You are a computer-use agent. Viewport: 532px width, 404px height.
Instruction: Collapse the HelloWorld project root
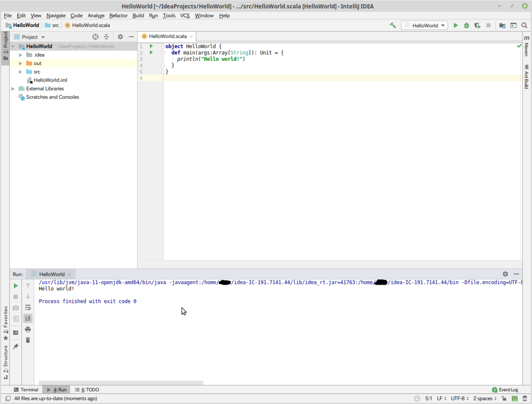click(13, 47)
